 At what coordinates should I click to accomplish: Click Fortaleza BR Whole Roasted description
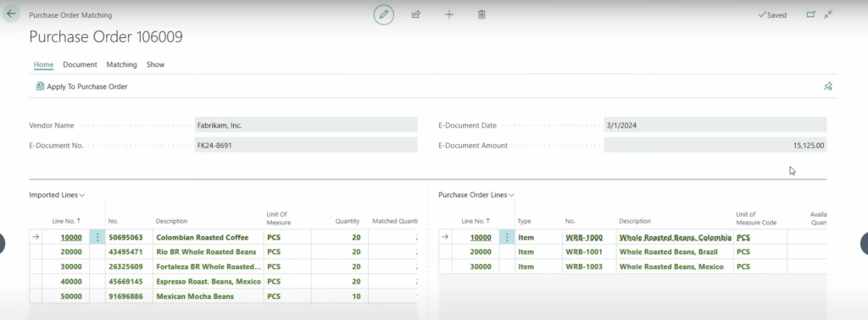click(x=209, y=267)
